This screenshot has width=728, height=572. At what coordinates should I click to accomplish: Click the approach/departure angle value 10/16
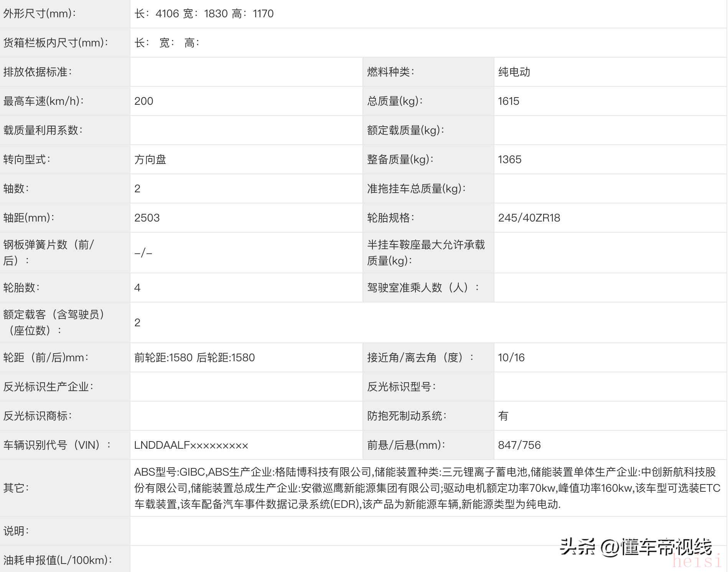511,357
